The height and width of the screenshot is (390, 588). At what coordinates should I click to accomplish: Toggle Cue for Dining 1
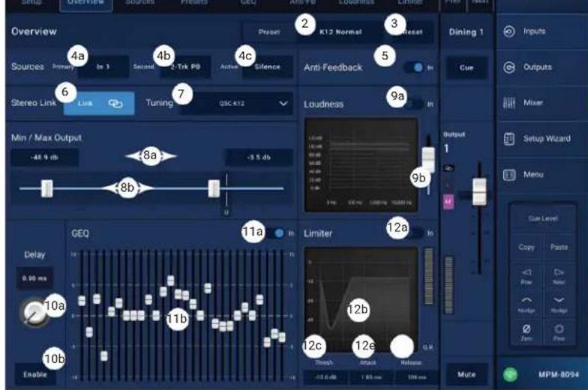coord(466,67)
